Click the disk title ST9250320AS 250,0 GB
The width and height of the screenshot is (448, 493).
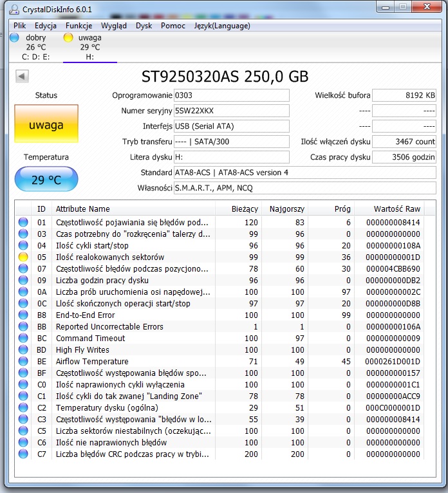pyautogui.click(x=225, y=77)
